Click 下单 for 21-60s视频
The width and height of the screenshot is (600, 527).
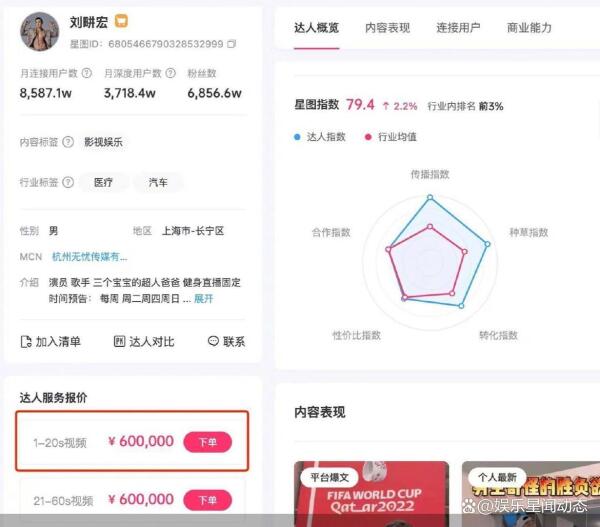[x=208, y=500]
